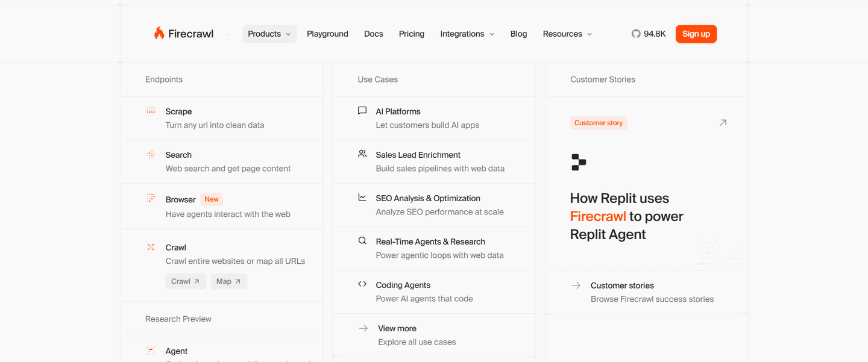Open the Blog nav item
Viewport: 868px width, 362px height.
click(518, 34)
